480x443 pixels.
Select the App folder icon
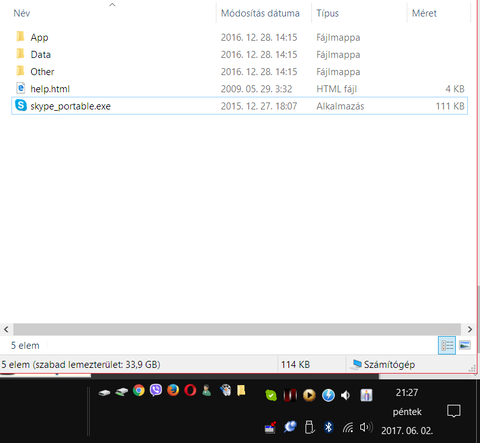pyautogui.click(x=20, y=37)
